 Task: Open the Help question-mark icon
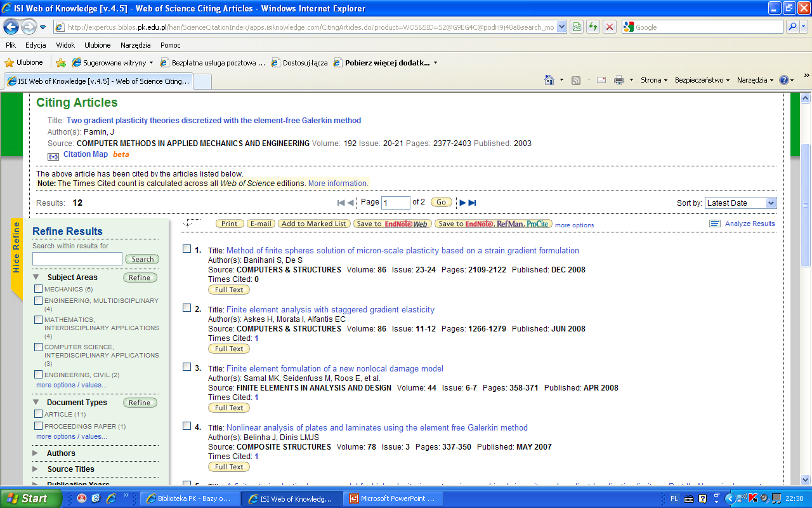[x=784, y=80]
